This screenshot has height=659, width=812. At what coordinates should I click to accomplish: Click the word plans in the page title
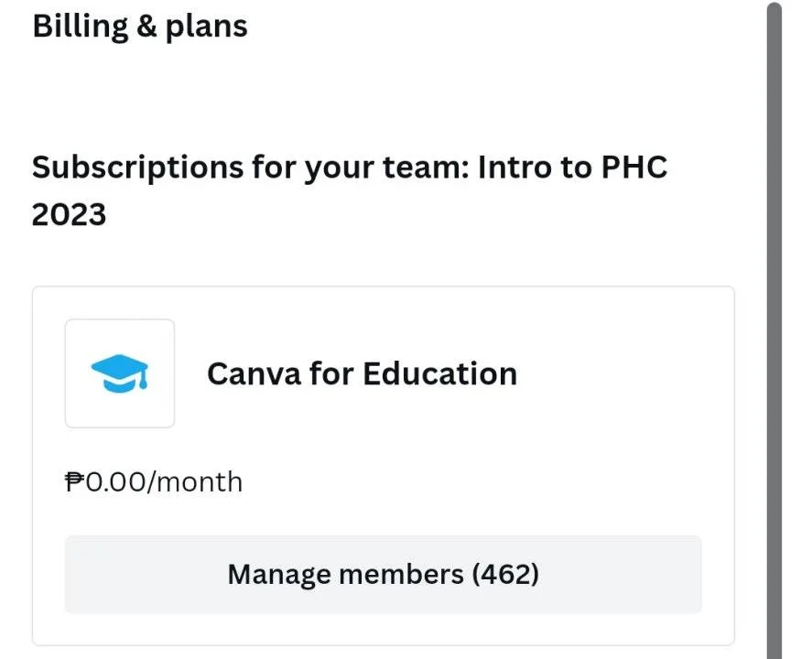(x=207, y=27)
